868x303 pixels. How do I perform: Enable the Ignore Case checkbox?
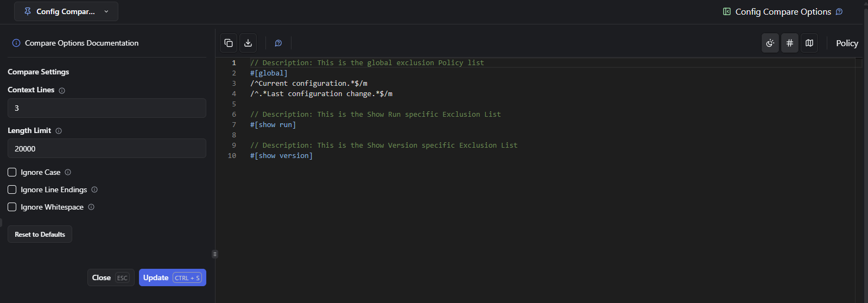tap(12, 172)
